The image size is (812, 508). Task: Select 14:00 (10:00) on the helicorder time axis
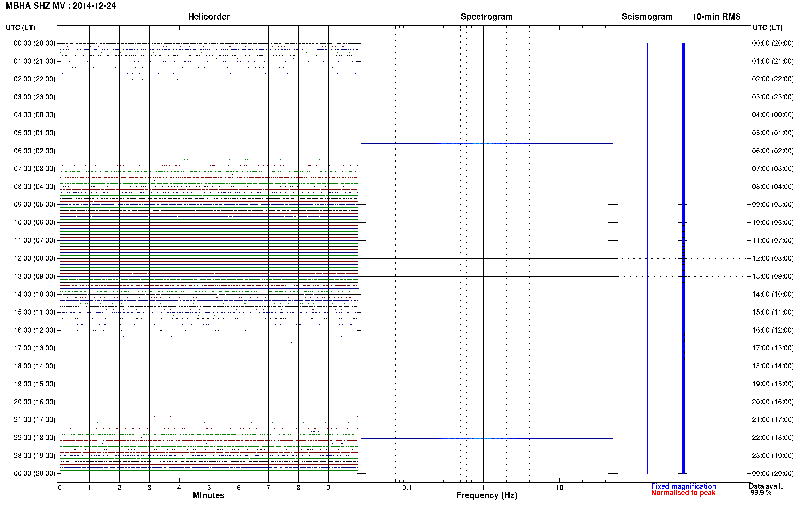click(35, 294)
